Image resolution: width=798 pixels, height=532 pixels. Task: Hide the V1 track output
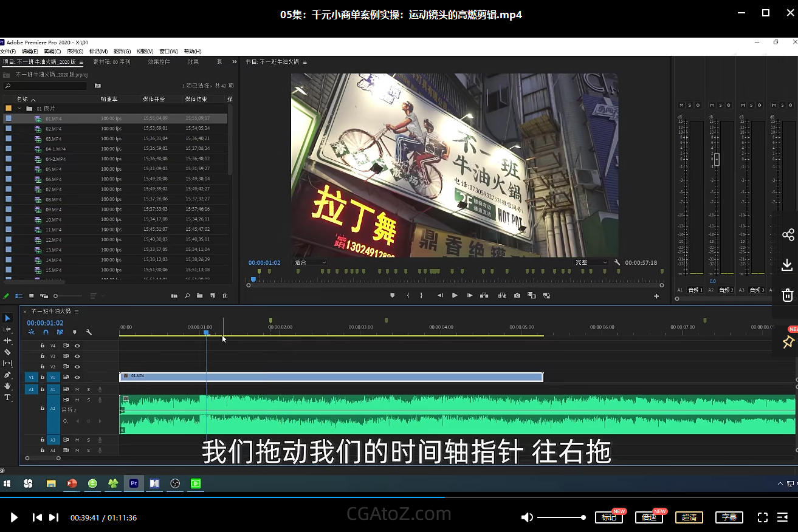[x=77, y=377]
